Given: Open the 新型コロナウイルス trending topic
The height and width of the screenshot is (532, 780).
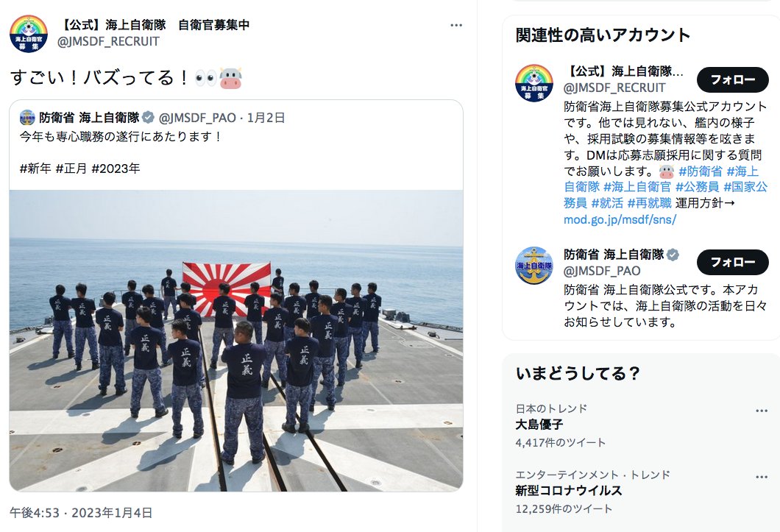Looking at the screenshot, I should (569, 491).
